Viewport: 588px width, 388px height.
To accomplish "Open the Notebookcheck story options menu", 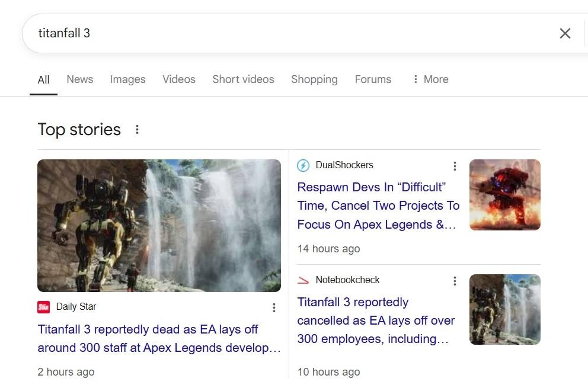I will click(x=455, y=281).
